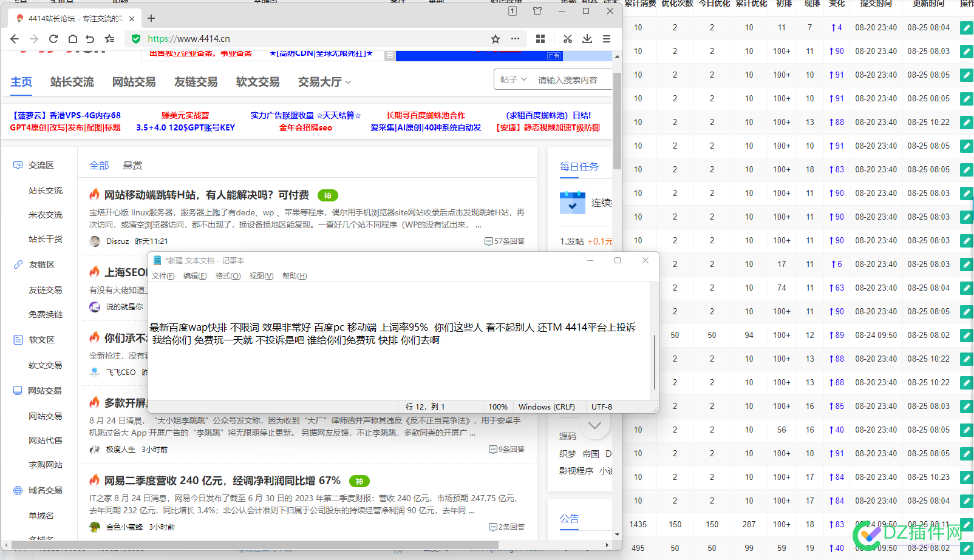
Task: Switch to the 悬赏 posts tab
Action: [x=132, y=166]
